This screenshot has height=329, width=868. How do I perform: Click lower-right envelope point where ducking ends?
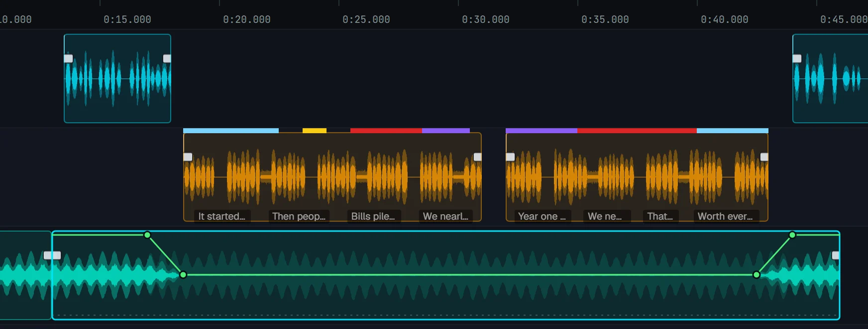[x=757, y=274]
